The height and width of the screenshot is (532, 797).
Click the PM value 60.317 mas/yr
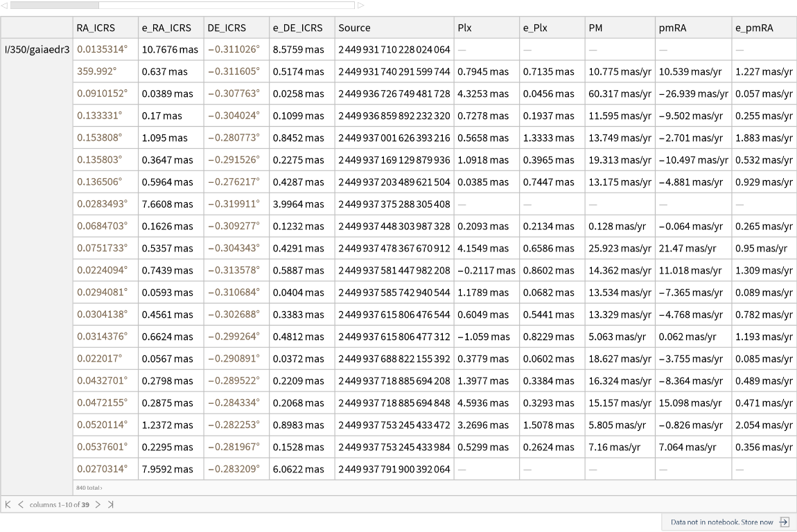coord(620,94)
